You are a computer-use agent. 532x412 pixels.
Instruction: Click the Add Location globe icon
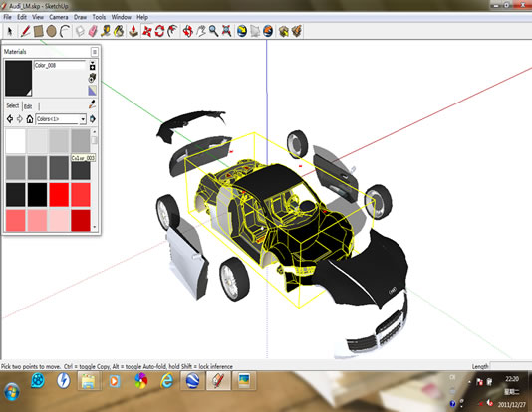pyautogui.click(x=241, y=31)
